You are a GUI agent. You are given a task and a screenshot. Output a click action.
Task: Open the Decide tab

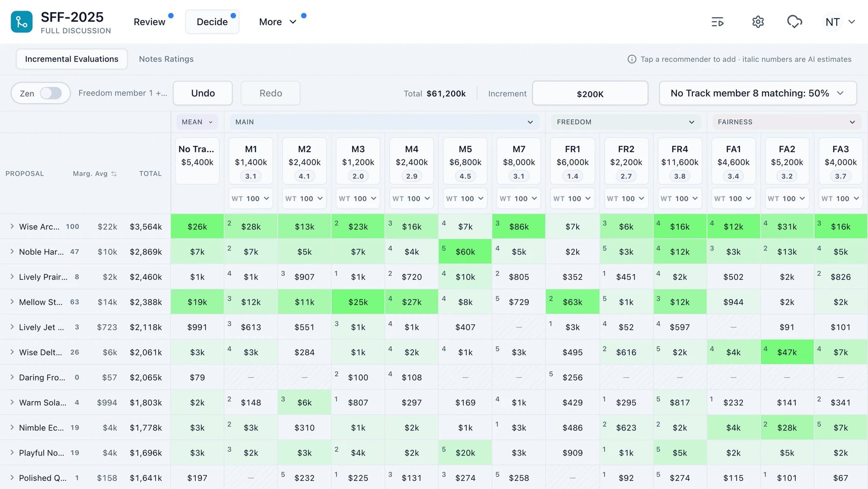pyautogui.click(x=212, y=22)
